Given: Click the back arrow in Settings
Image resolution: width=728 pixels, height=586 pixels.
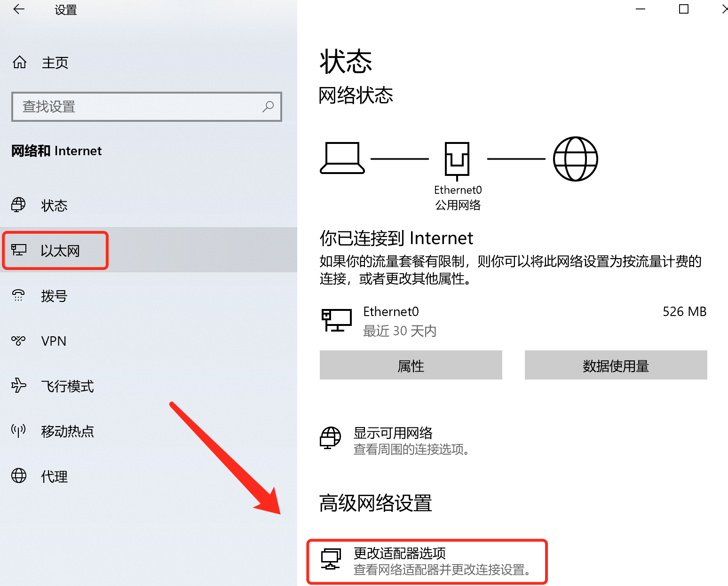Looking at the screenshot, I should (x=19, y=9).
